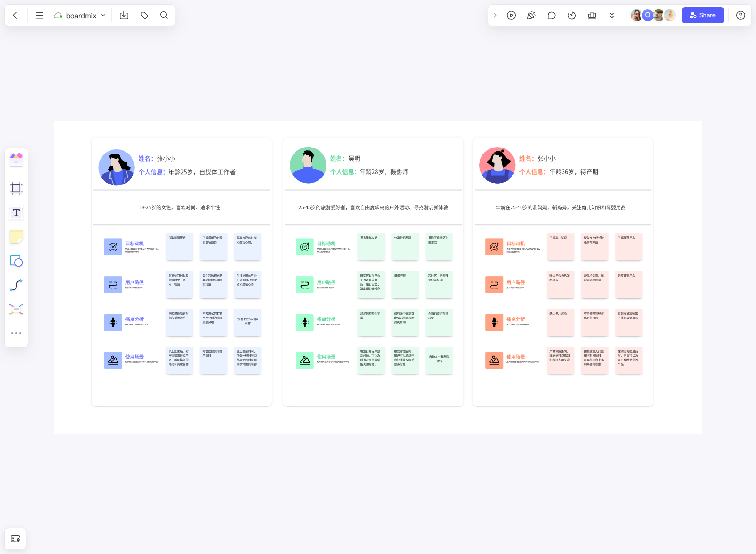Click the rightmost collaborator avatar
756x554 pixels.
pos(670,15)
